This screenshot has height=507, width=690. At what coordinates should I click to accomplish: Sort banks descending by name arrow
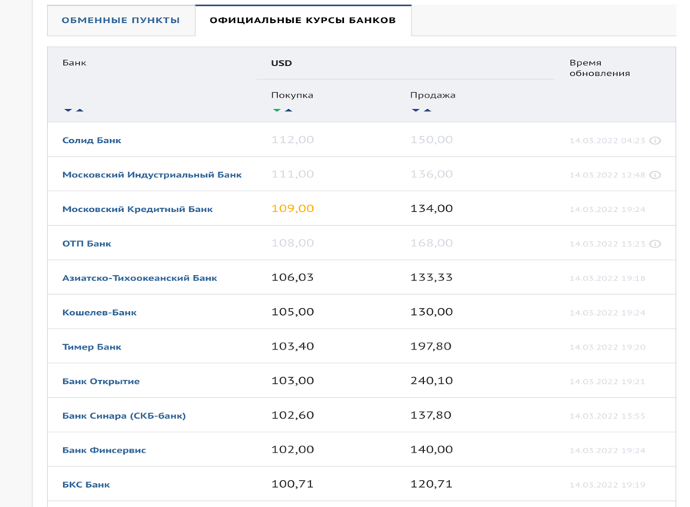coord(68,111)
